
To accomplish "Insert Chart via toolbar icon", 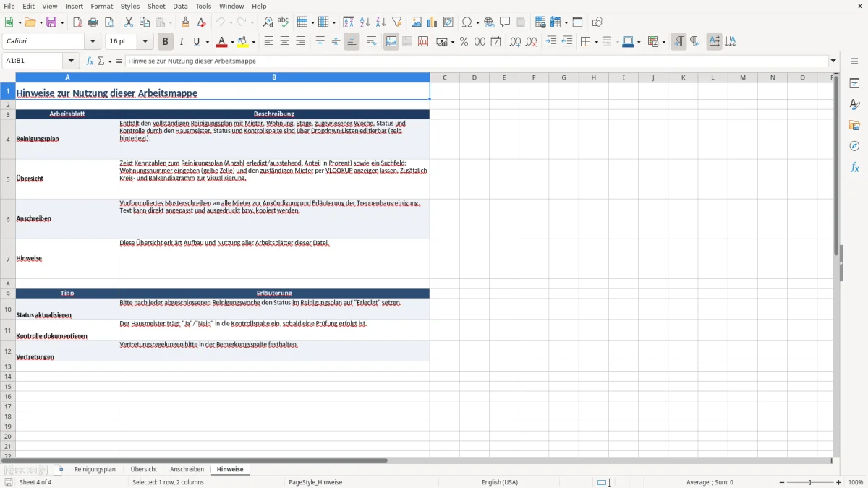I will click(x=433, y=22).
